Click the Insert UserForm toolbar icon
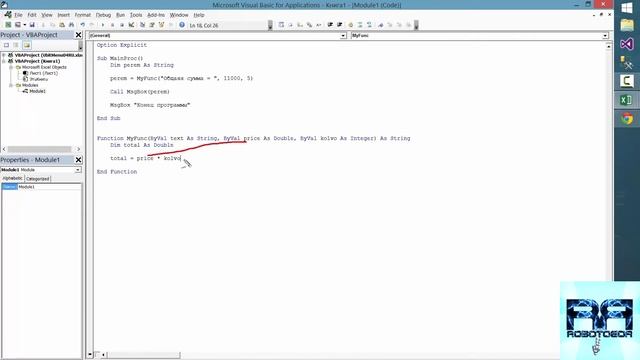 click(x=18, y=25)
